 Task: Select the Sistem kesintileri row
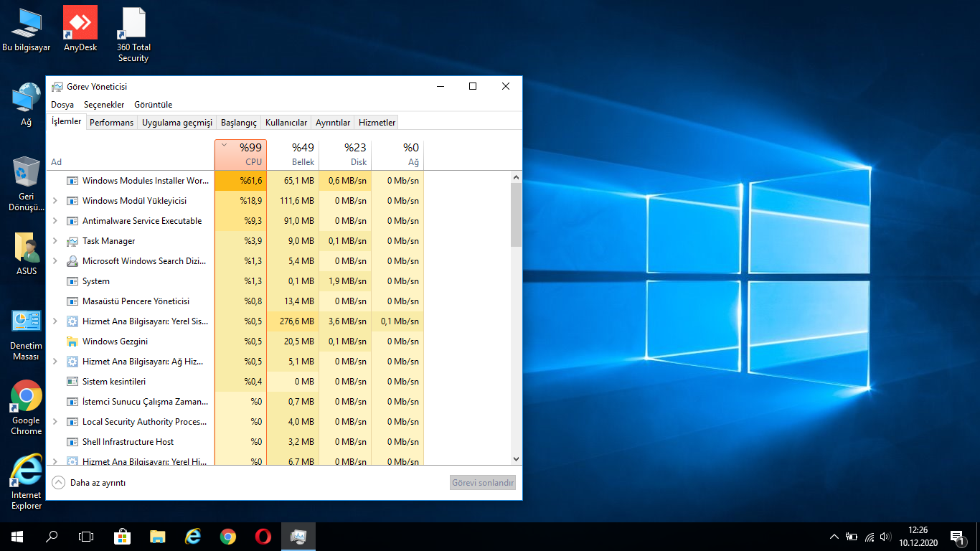(235, 382)
